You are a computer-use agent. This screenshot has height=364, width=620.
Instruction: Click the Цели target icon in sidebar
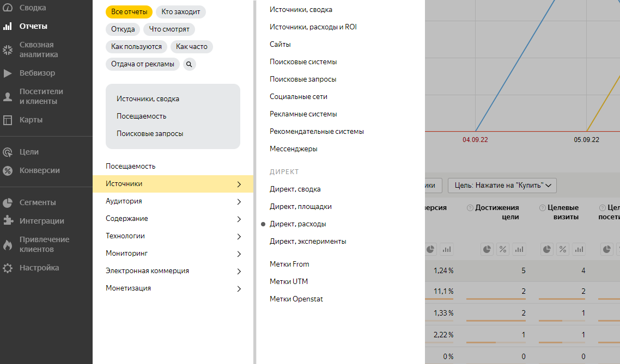8,152
